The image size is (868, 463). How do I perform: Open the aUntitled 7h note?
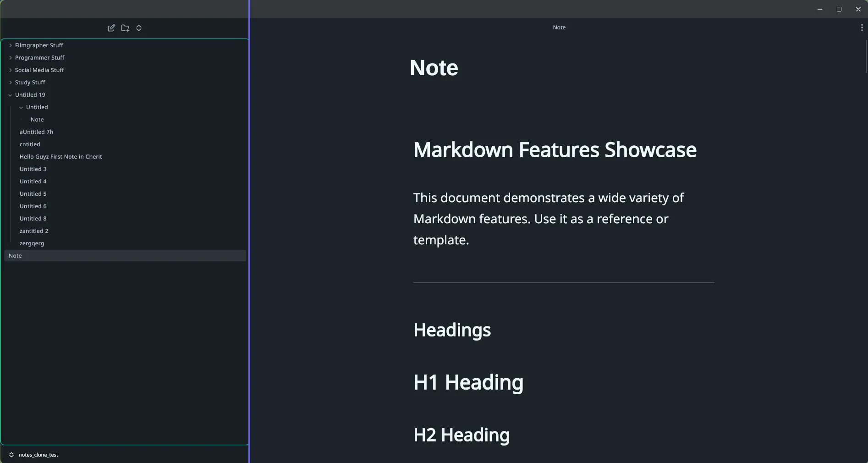[x=36, y=132]
